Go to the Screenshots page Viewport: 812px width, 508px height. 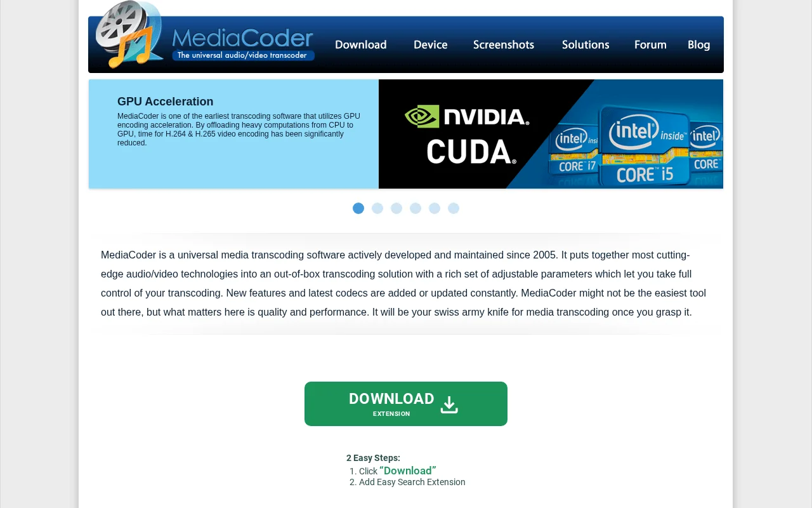[504, 44]
